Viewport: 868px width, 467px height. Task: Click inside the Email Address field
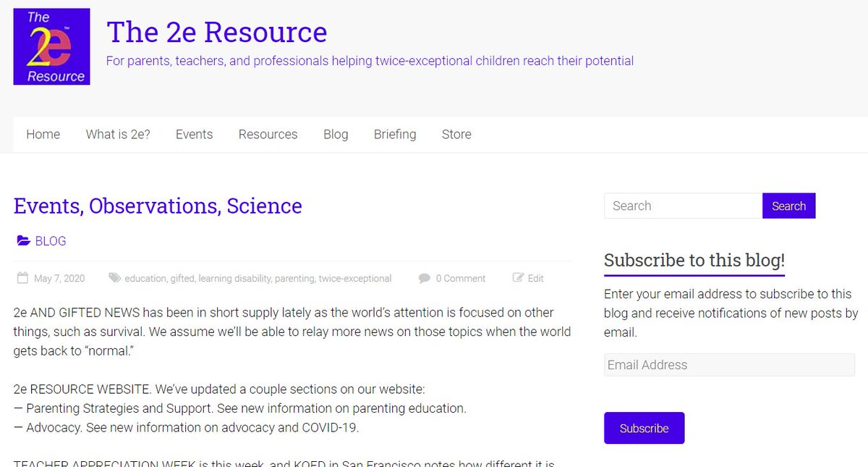[728, 365]
